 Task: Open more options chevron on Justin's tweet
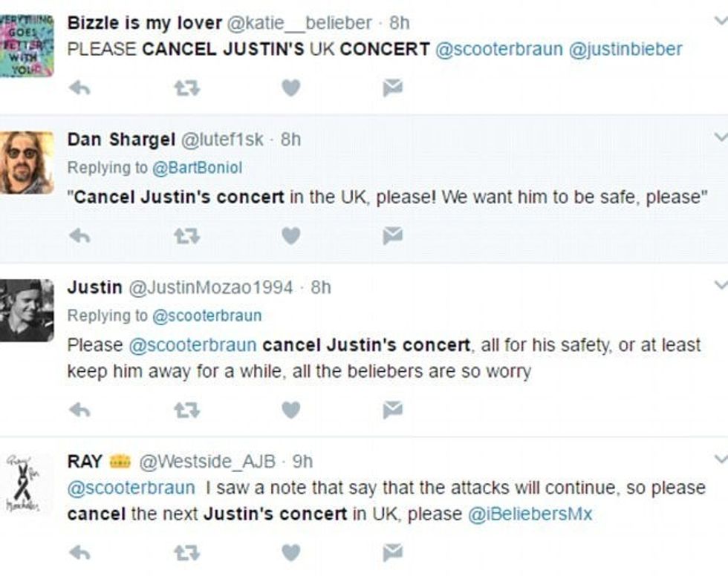point(719,285)
